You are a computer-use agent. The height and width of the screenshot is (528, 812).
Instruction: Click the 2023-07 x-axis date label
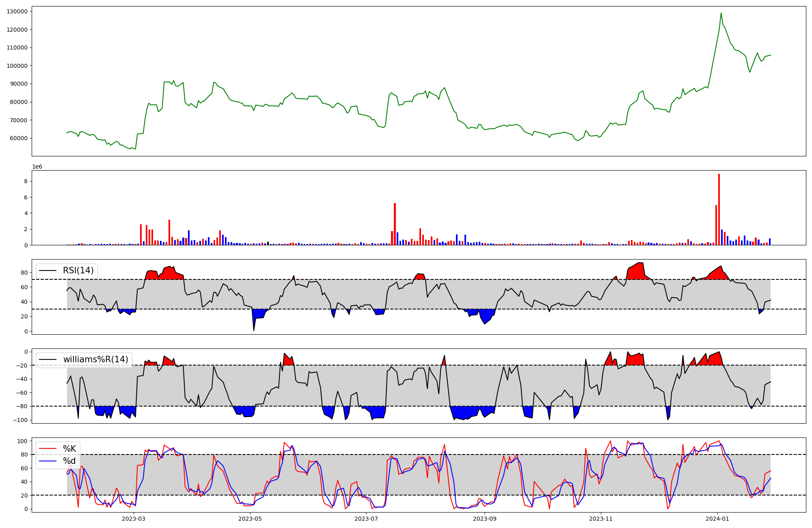point(366,519)
